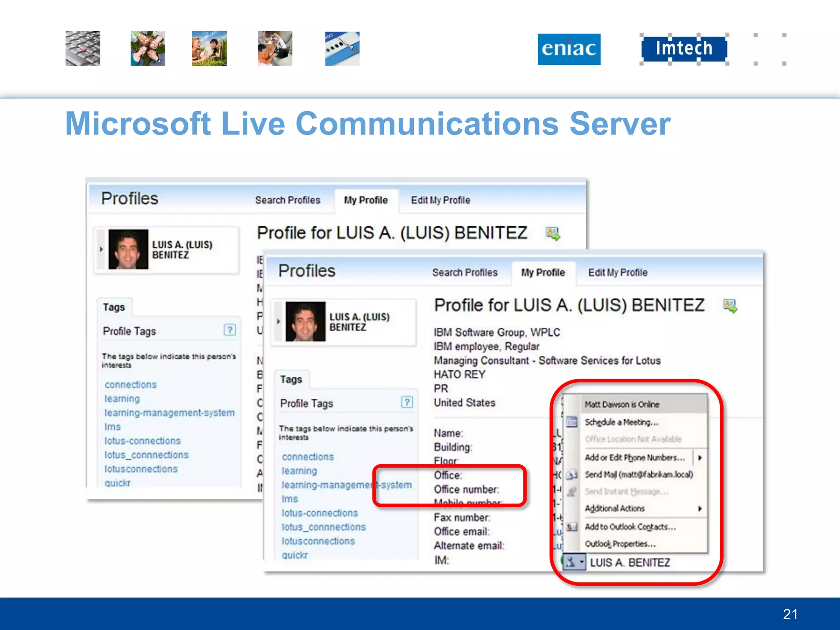Choose Outlook Properties menu item
Viewport: 840px width, 630px height.
pos(620,544)
